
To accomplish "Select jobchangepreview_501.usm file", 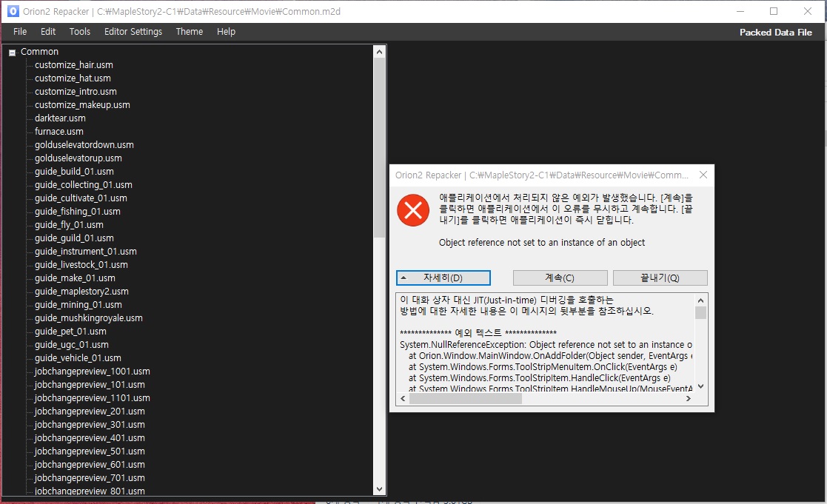I will tap(90, 451).
